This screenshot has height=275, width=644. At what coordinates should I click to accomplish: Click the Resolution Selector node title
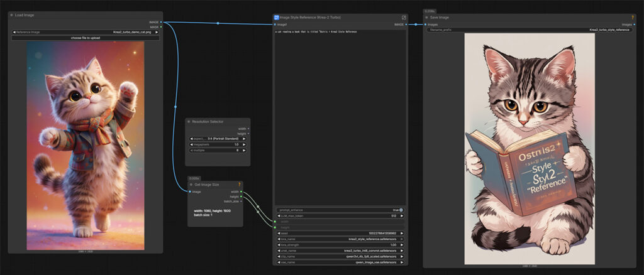209,122
